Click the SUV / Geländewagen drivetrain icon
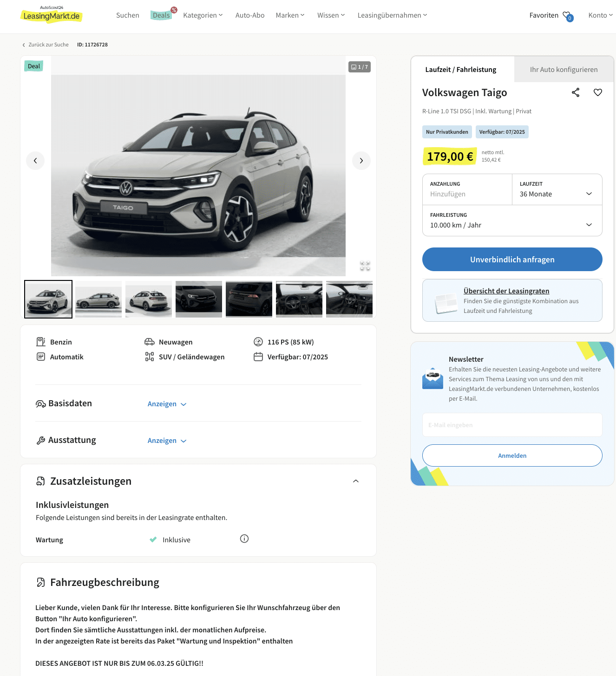The height and width of the screenshot is (676, 616). pyautogui.click(x=150, y=357)
